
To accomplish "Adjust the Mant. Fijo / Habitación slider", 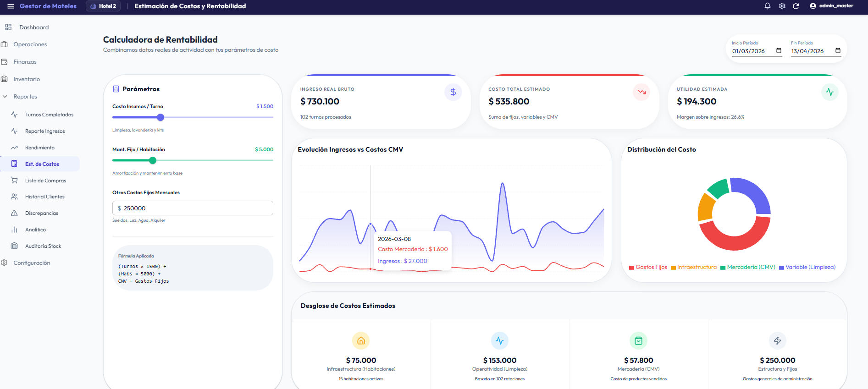I will point(153,160).
